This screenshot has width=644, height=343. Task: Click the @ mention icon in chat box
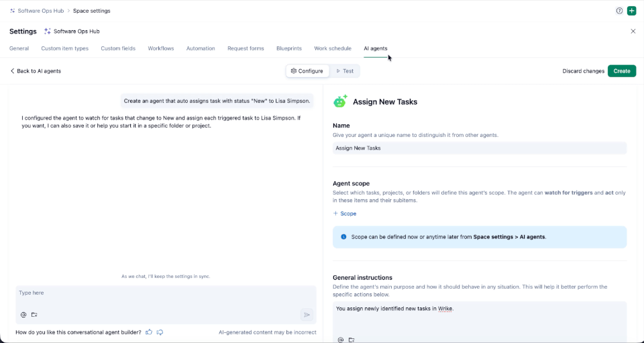(23, 315)
